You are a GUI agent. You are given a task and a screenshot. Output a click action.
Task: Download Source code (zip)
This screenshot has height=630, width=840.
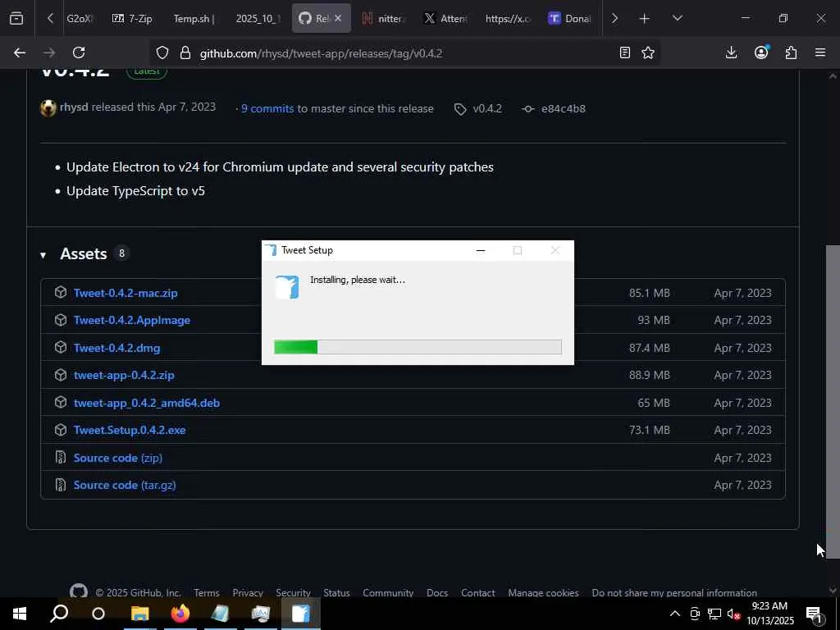[118, 458]
